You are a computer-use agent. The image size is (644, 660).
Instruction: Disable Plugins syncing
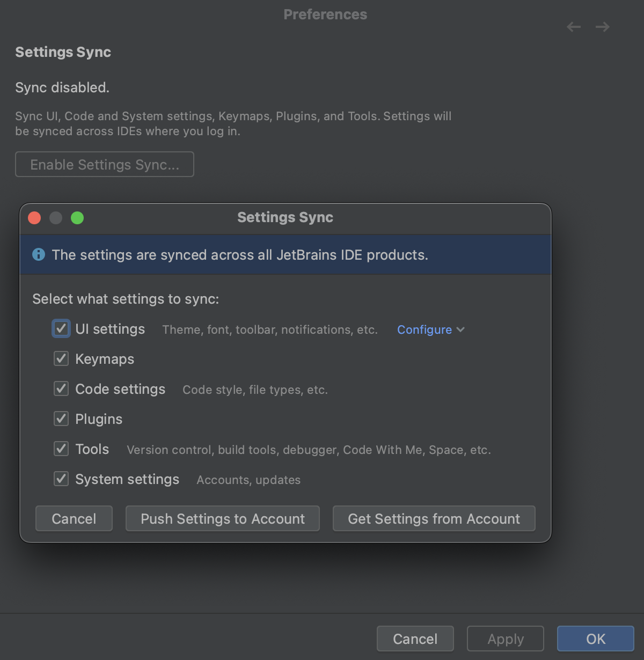pos(61,419)
